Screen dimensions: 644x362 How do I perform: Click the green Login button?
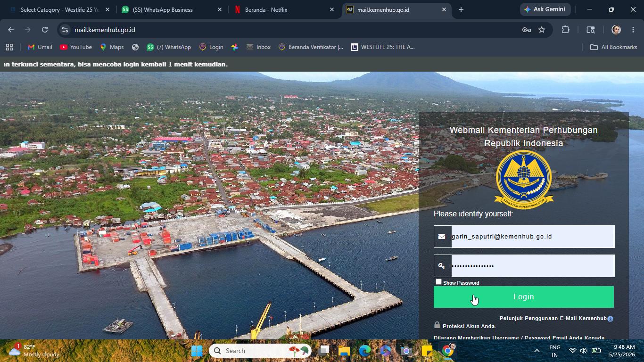(523, 297)
